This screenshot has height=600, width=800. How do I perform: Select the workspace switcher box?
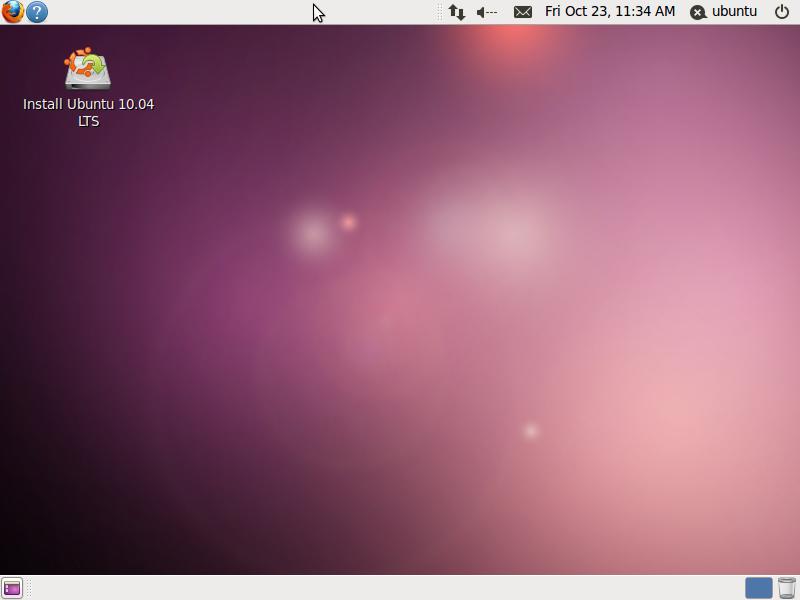click(x=759, y=588)
